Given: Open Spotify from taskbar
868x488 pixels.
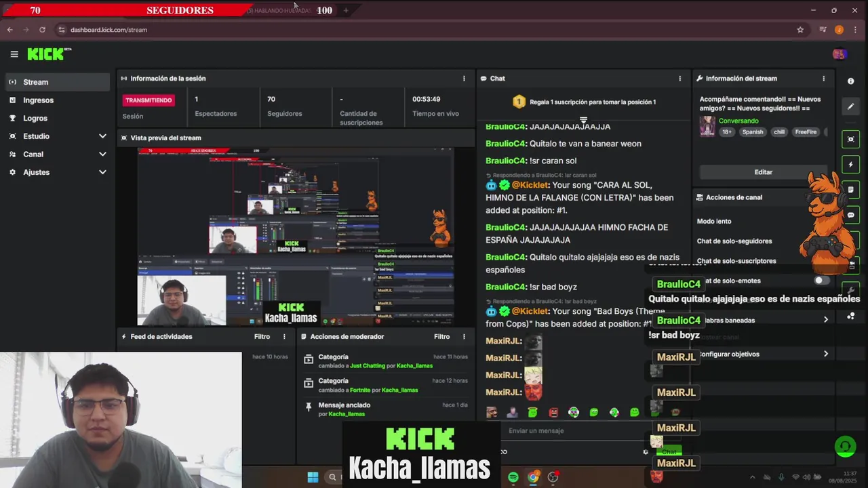Looking at the screenshot, I should click(x=513, y=477).
